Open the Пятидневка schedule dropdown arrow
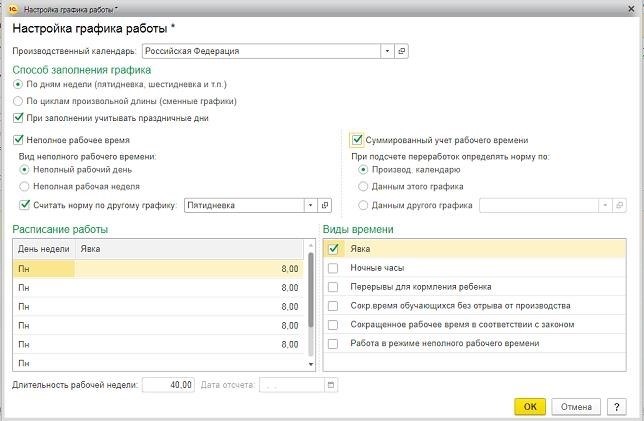 [308, 205]
